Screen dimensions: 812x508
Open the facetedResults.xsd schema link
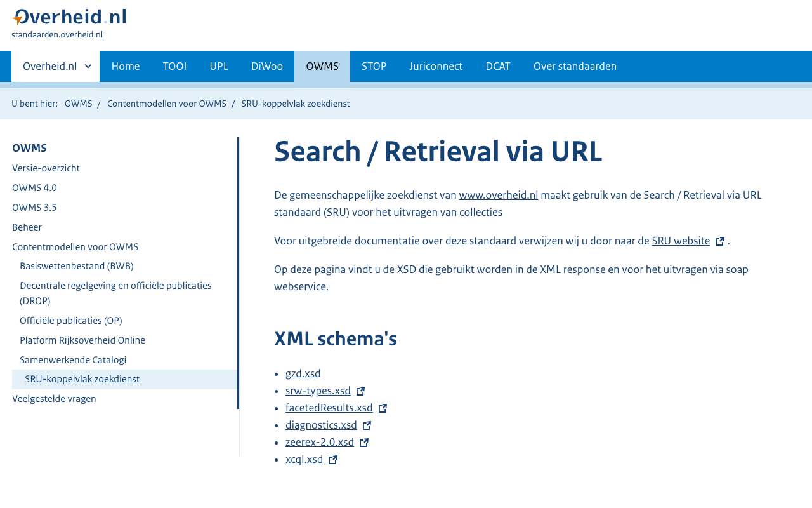329,408
